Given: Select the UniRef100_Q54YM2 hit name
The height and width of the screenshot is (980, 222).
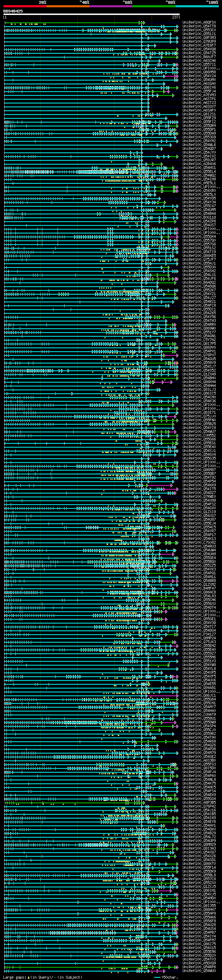Looking at the screenshot, I should 199,141.
